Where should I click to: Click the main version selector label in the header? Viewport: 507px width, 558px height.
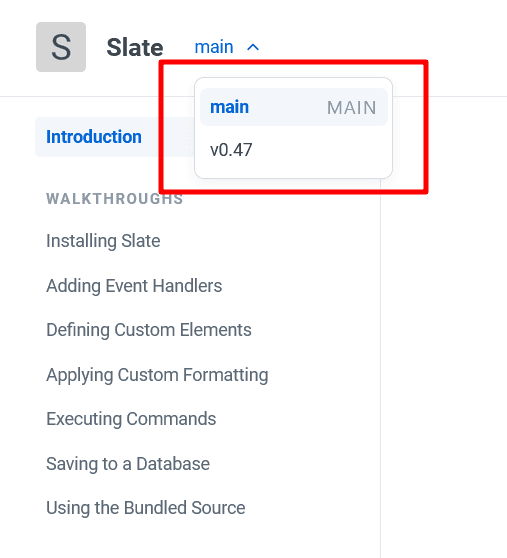point(214,47)
